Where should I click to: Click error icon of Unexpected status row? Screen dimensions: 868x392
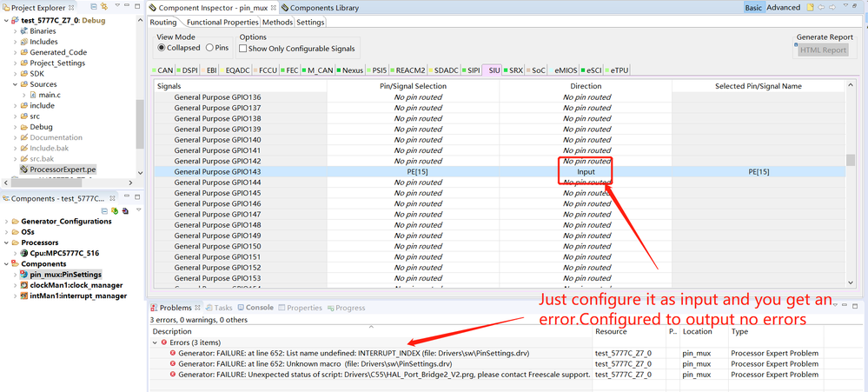pos(173,375)
